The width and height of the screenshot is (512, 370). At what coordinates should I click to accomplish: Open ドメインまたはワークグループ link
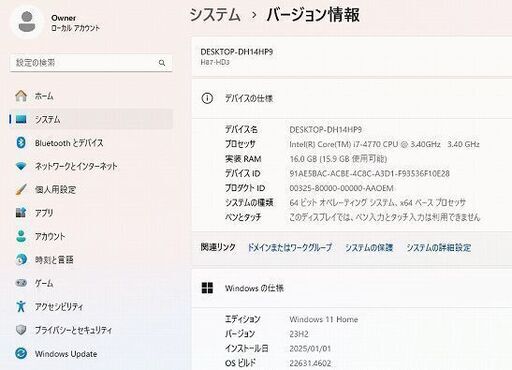(x=290, y=247)
